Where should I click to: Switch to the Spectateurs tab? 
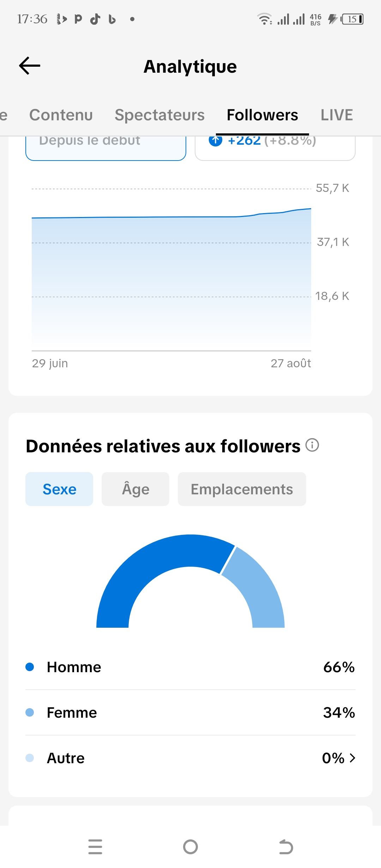tap(159, 115)
